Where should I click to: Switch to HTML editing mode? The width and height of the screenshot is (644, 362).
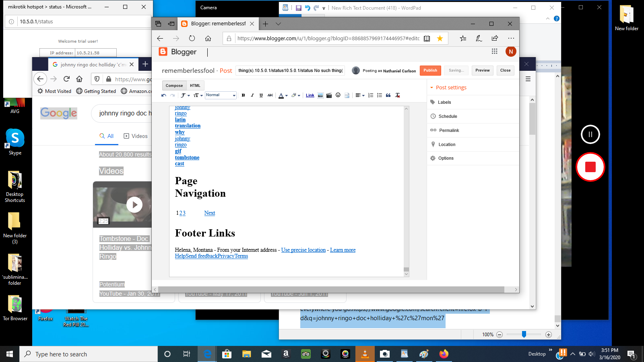[x=195, y=85]
